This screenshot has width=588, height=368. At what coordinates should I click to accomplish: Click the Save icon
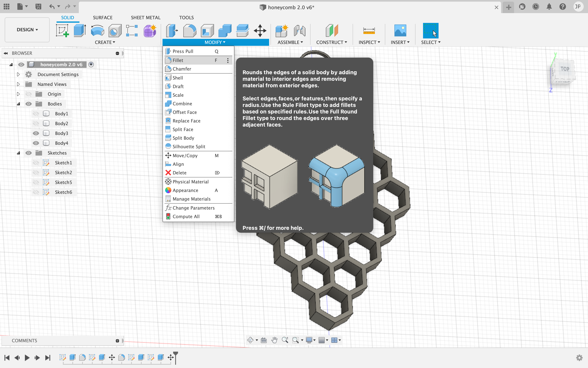[x=38, y=7]
